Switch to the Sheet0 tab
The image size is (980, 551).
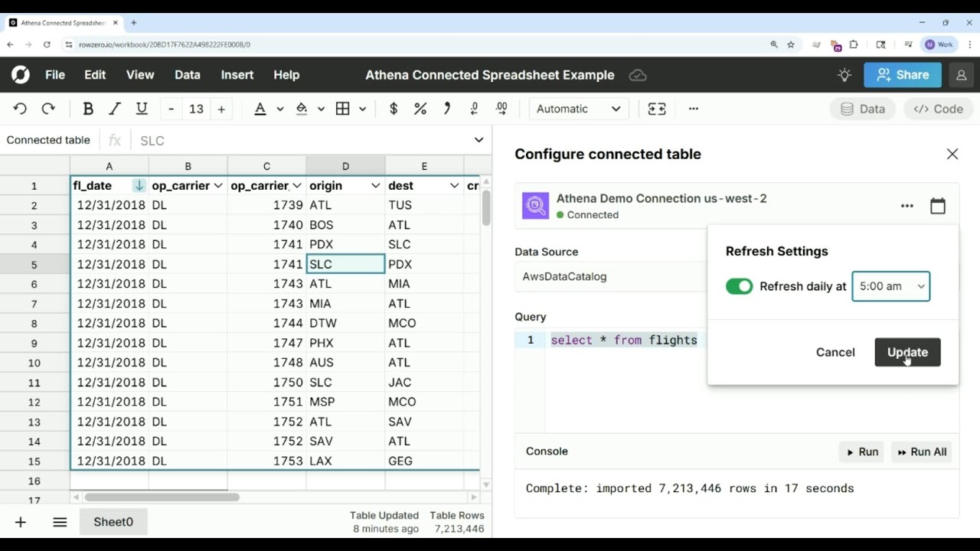pos(113,522)
